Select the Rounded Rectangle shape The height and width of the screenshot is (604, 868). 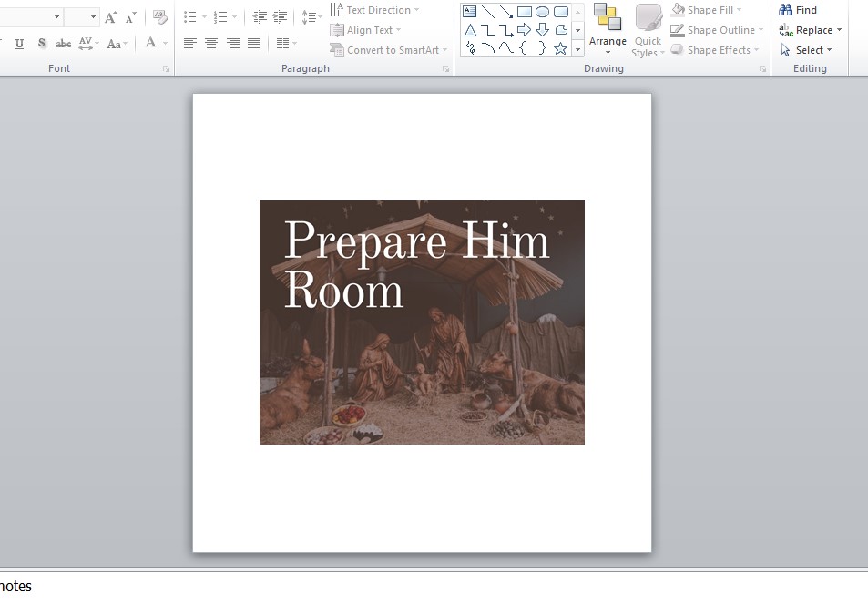coord(561,11)
